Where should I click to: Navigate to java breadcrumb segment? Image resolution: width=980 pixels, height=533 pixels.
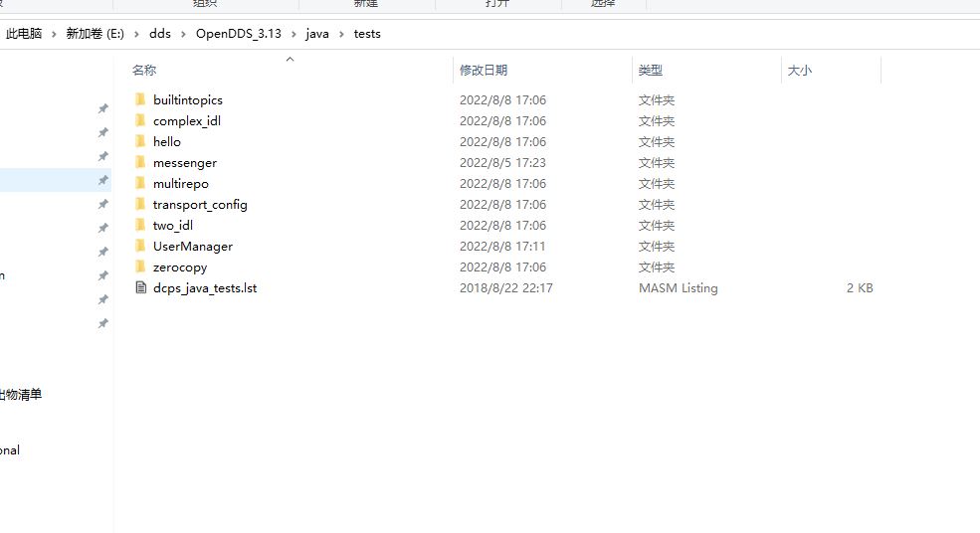316,34
